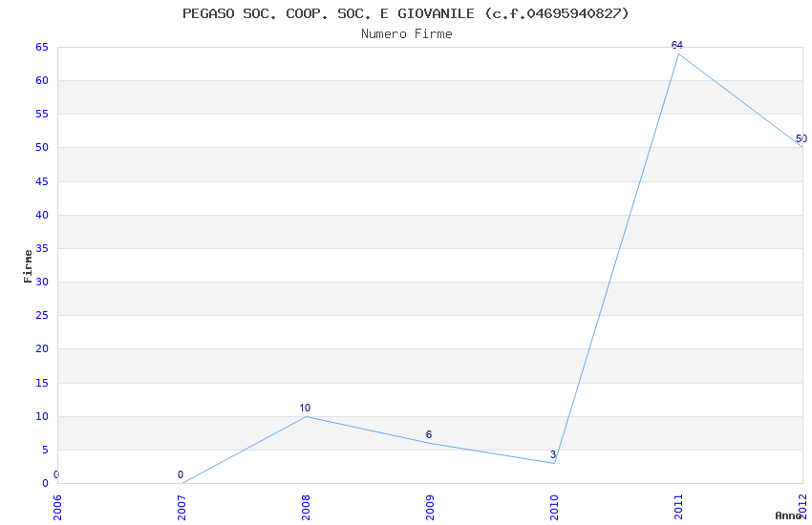Select the 2010 x-axis year label
Screen dimensions: 812x525
tap(554, 508)
